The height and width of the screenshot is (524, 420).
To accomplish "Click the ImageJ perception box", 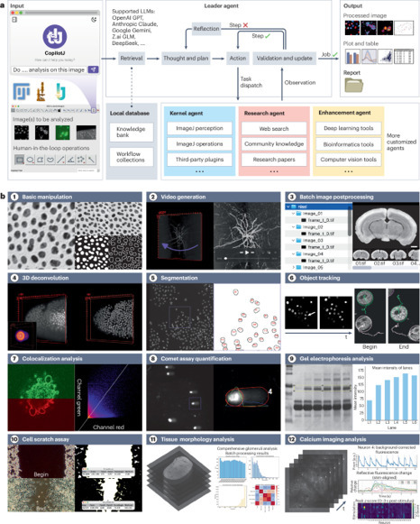I will (200, 128).
